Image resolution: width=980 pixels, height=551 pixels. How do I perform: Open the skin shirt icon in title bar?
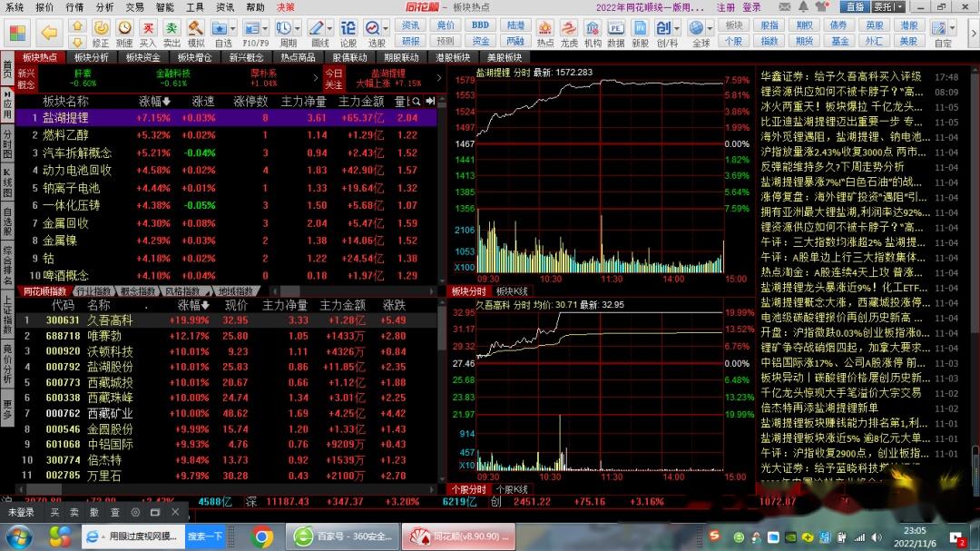822,7
